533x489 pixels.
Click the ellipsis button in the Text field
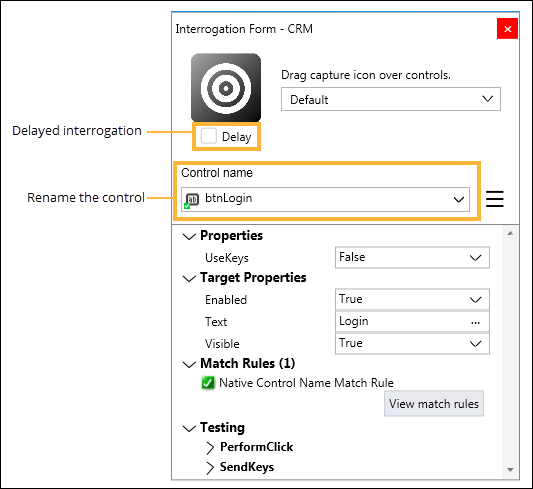pos(475,322)
